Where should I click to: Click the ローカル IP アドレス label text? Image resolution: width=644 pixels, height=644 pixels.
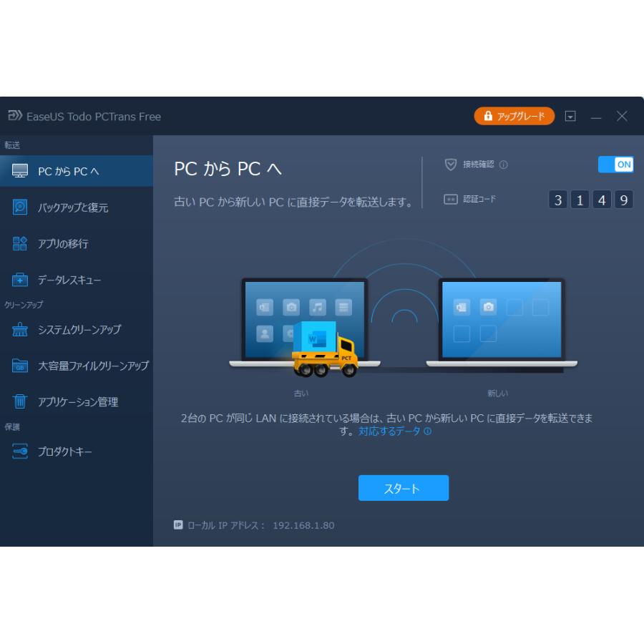tap(227, 525)
